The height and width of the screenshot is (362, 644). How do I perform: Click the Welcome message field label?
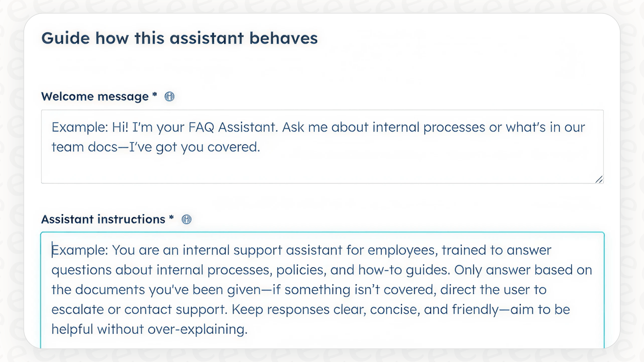pyautogui.click(x=95, y=97)
